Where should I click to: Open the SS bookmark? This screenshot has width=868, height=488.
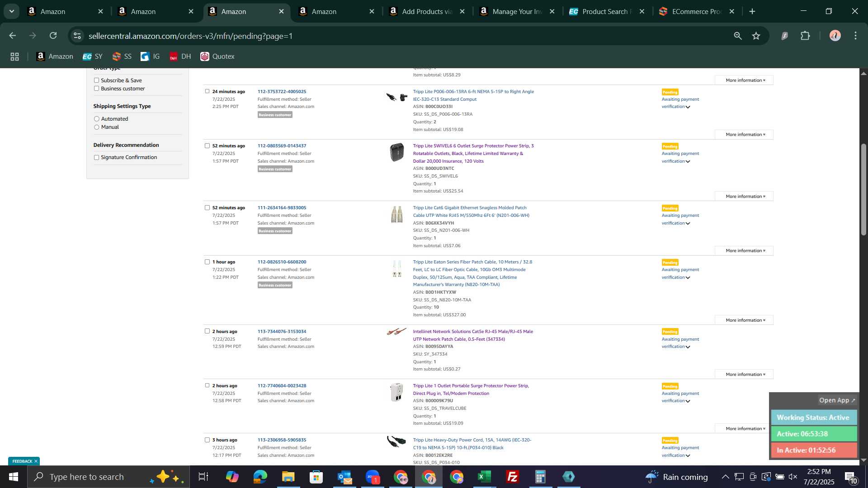tap(122, 56)
